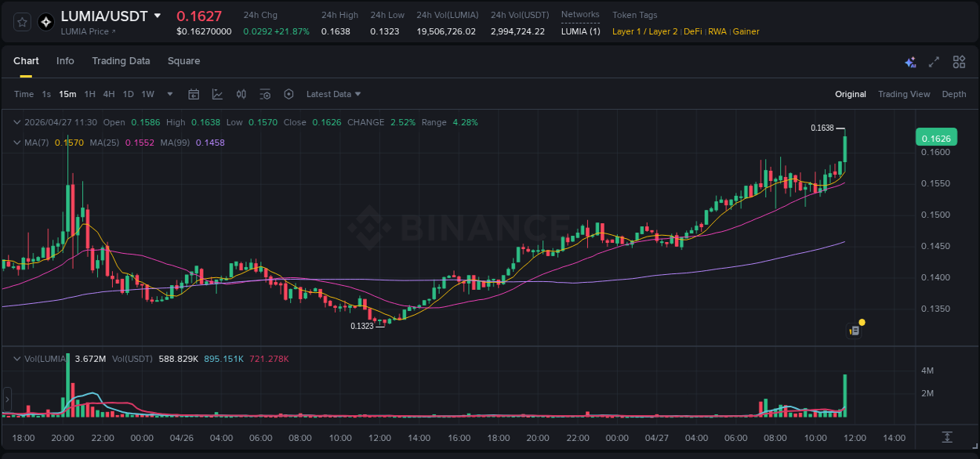Open the technical indicators line chart icon

217,94
